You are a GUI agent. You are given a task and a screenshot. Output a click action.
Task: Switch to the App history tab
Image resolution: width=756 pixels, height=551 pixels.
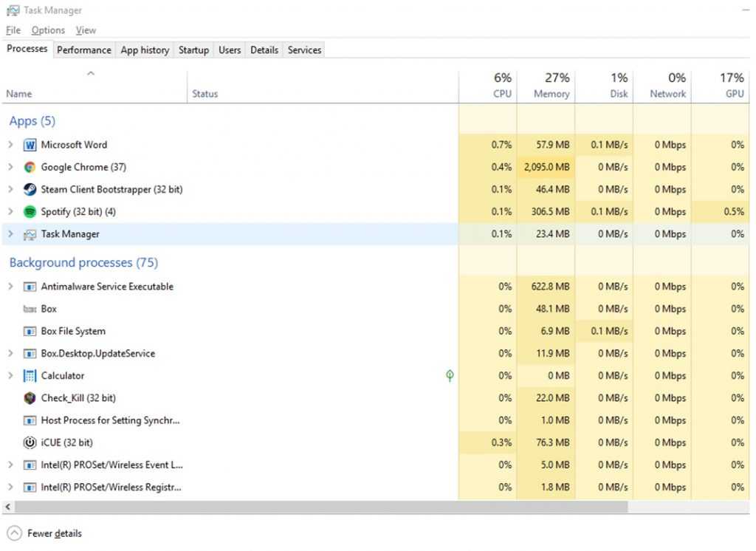click(145, 50)
